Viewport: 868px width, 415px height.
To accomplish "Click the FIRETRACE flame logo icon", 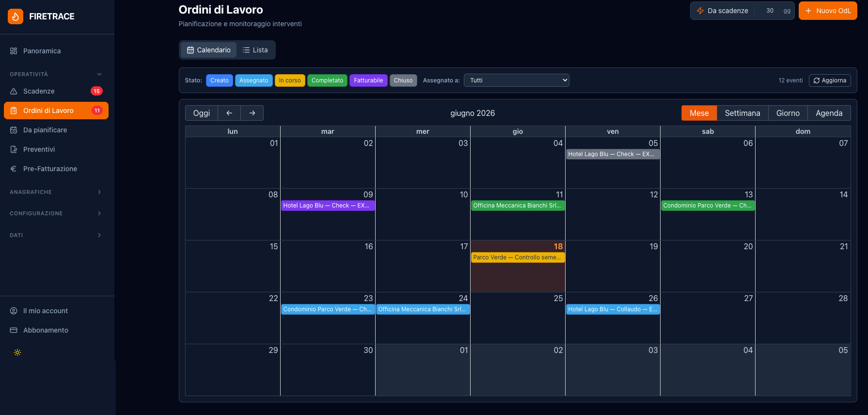I will (16, 16).
